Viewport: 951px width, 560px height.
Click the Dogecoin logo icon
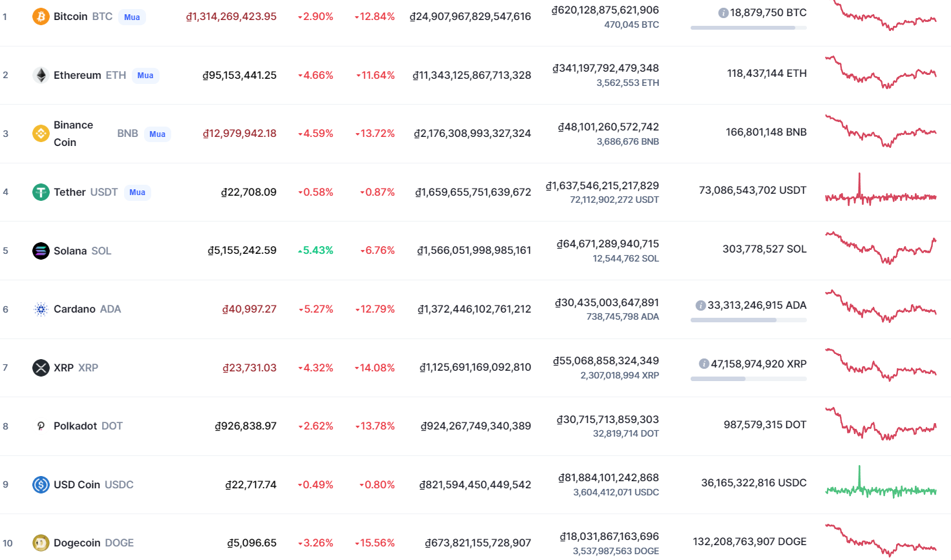41,543
